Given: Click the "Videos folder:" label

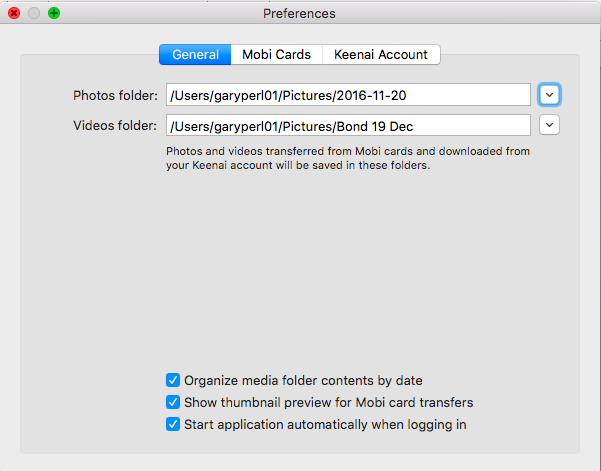Looking at the screenshot, I should pyautogui.click(x=115, y=126).
